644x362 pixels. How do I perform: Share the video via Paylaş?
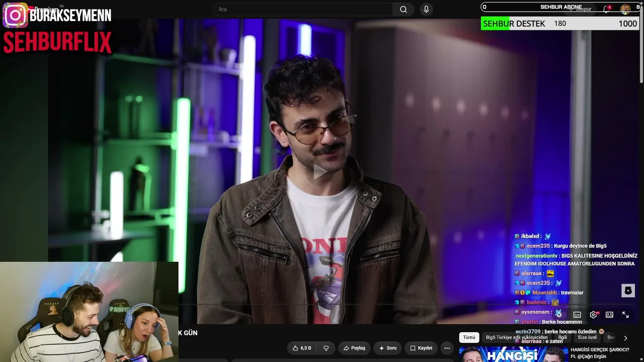click(x=354, y=348)
